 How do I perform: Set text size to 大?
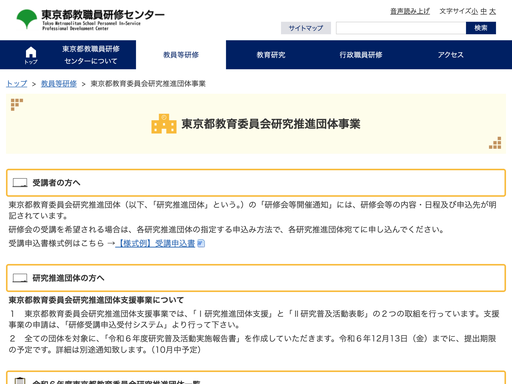tap(493, 12)
